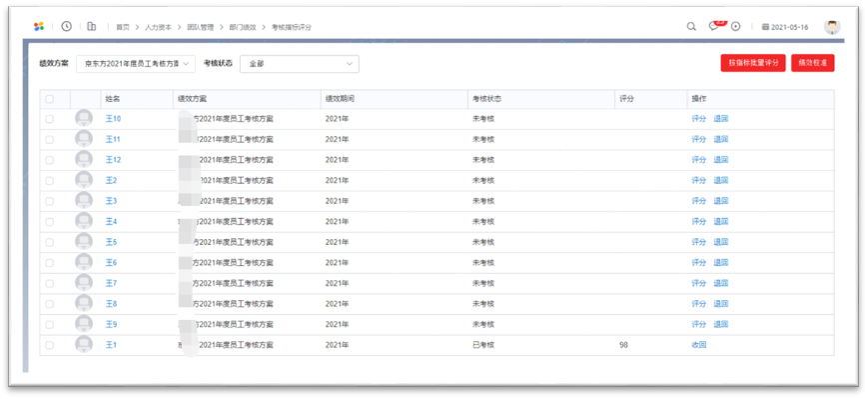
Task: Check the box for 王12
Action: pyautogui.click(x=50, y=160)
